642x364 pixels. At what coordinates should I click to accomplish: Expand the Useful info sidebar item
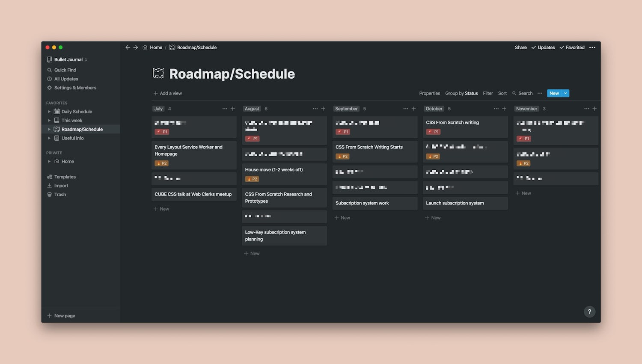[49, 138]
